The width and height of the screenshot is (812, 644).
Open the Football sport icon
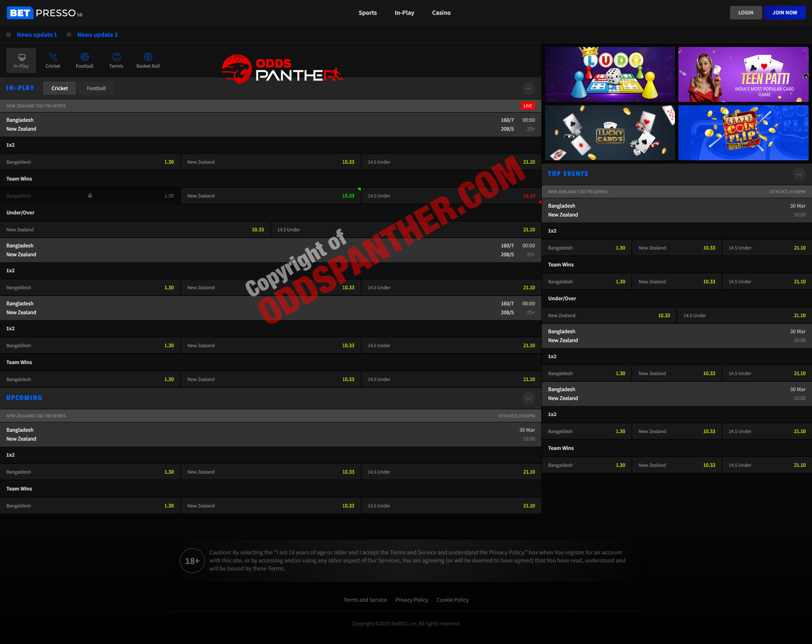click(85, 57)
